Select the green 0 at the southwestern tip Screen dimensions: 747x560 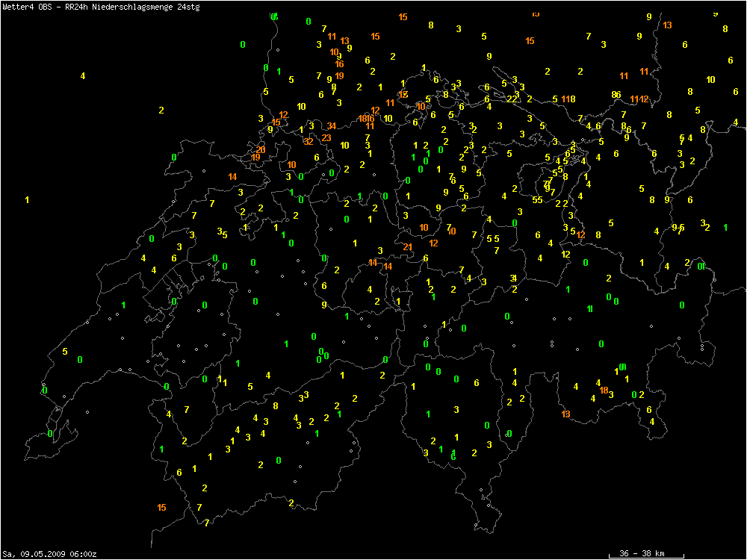[50, 433]
